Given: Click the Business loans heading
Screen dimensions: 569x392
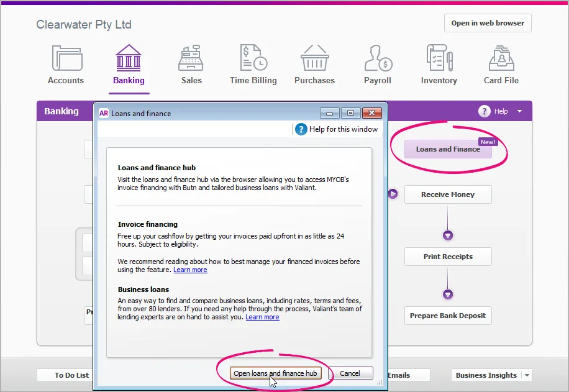Looking at the screenshot, I should pos(143,289).
